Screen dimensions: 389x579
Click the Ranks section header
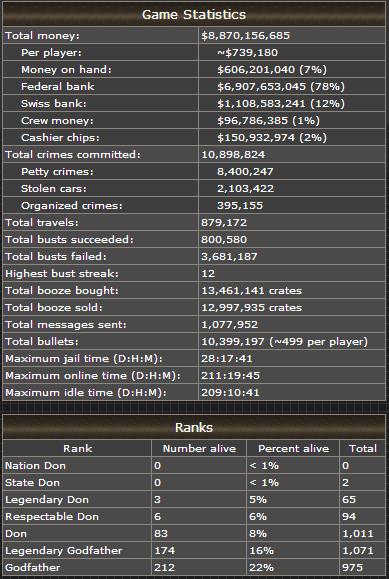point(194,428)
